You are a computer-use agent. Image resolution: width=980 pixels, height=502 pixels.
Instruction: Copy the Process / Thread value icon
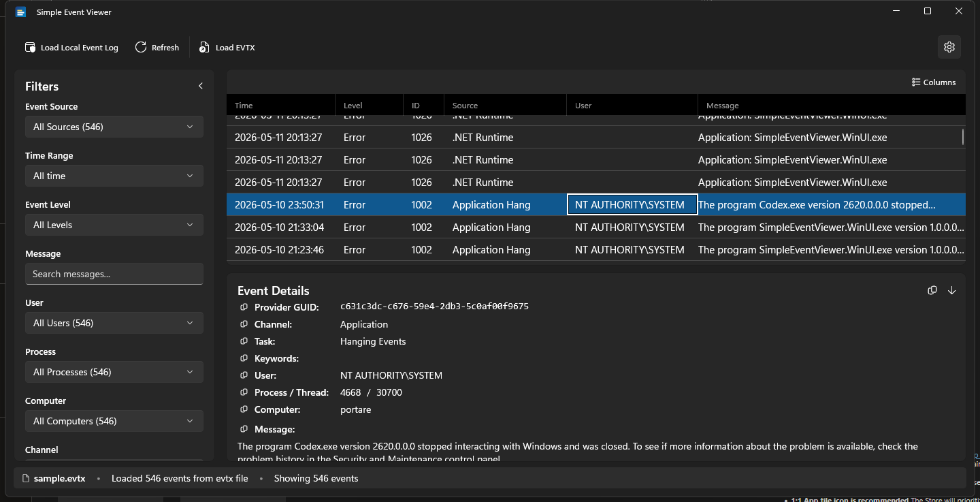pos(244,392)
